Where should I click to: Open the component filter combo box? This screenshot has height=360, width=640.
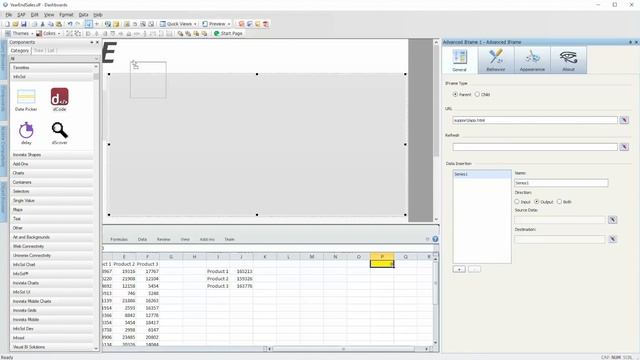(x=54, y=59)
